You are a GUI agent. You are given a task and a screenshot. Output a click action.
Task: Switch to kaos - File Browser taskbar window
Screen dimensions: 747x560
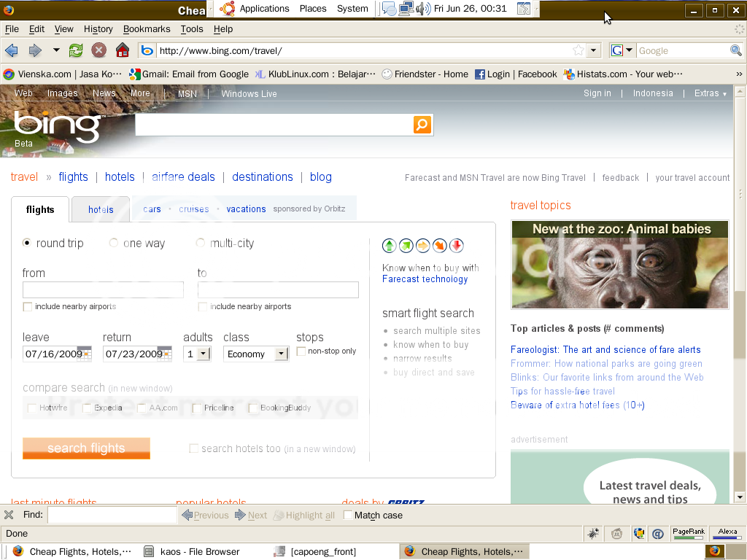[x=192, y=551]
